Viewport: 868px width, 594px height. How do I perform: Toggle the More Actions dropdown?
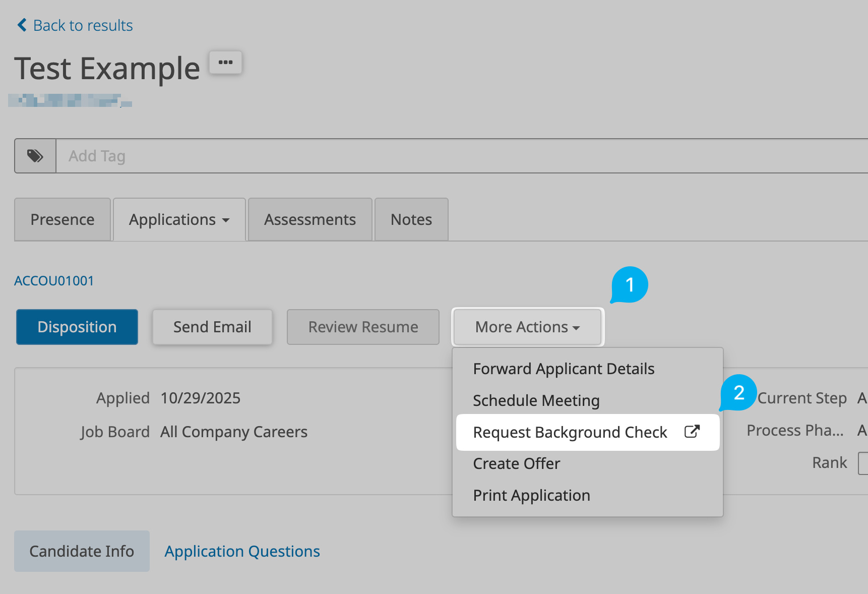click(527, 327)
